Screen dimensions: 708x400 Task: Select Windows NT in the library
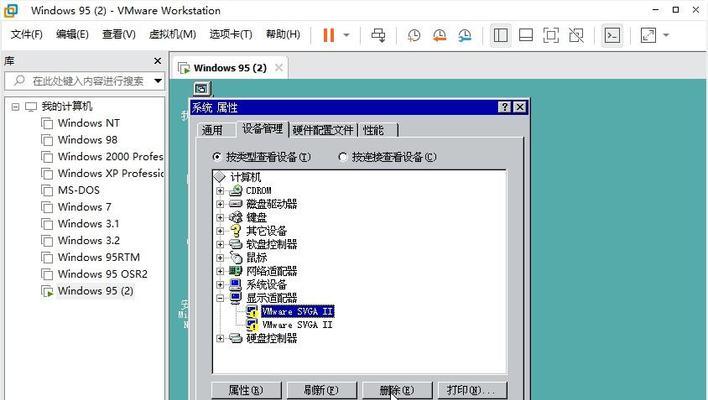(x=89, y=123)
